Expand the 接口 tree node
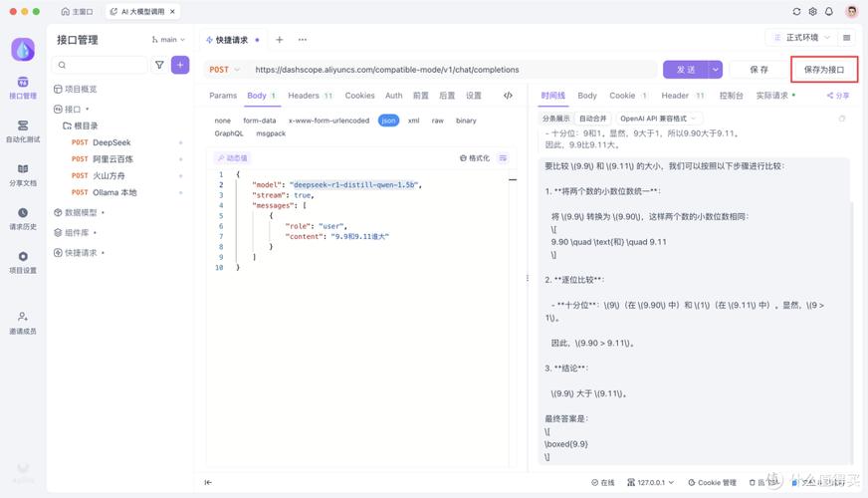The image size is (868, 498). [x=71, y=110]
